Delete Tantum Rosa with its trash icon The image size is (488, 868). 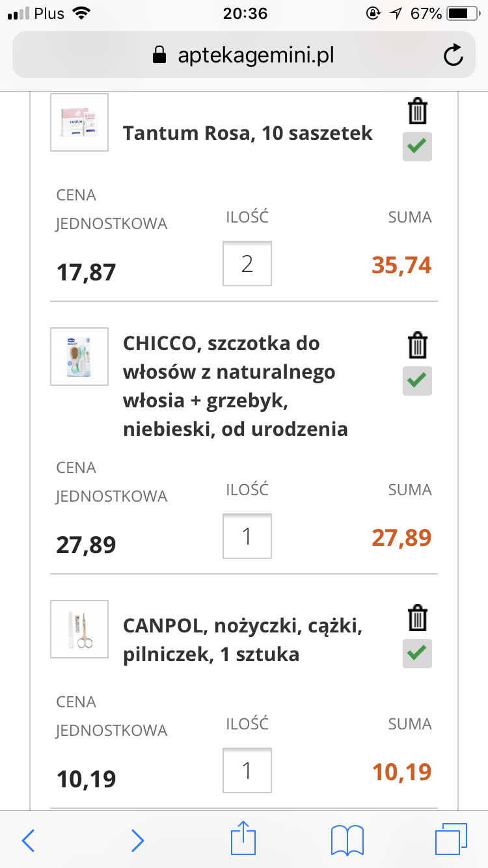417,111
